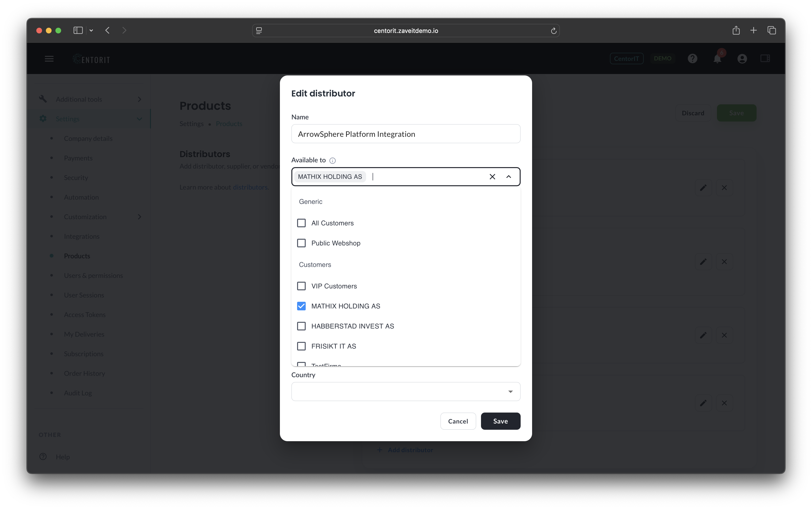This screenshot has height=509, width=812.
Task: Click the Settings gear icon in sidebar
Action: [43, 118]
